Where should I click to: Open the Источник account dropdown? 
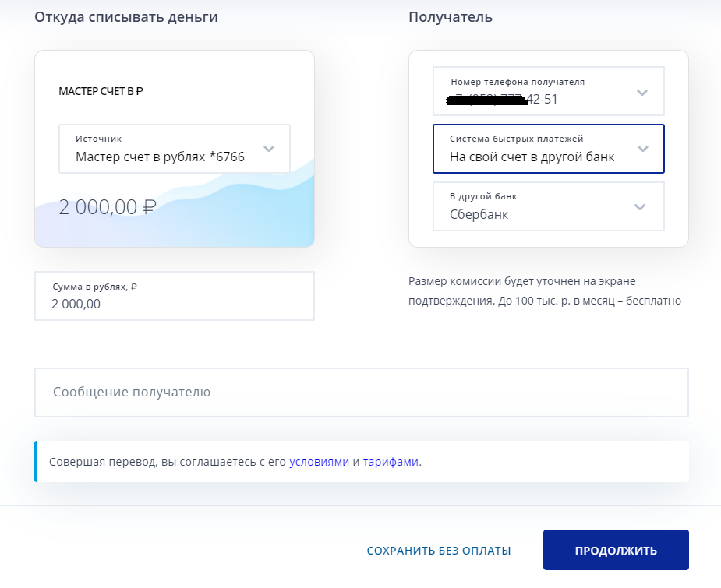tap(174, 149)
